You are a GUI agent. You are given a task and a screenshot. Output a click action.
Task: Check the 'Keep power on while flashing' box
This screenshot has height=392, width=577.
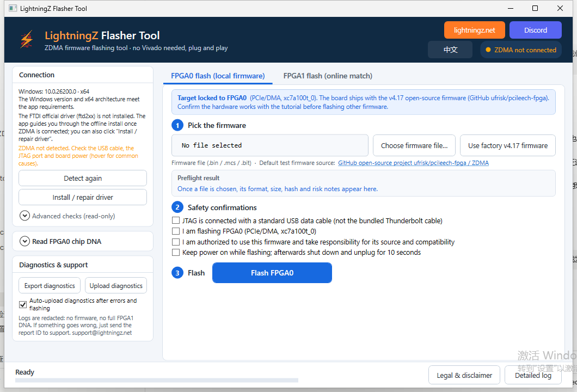tap(176, 252)
